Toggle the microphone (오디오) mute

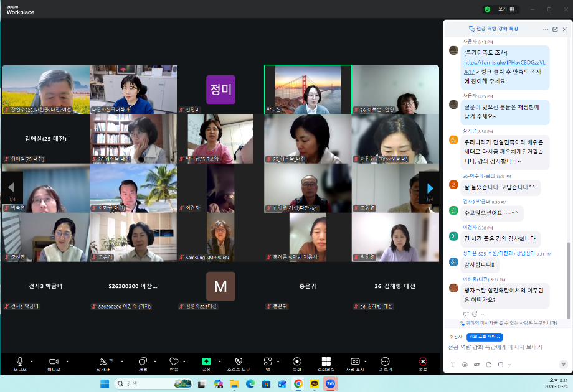pos(20,362)
